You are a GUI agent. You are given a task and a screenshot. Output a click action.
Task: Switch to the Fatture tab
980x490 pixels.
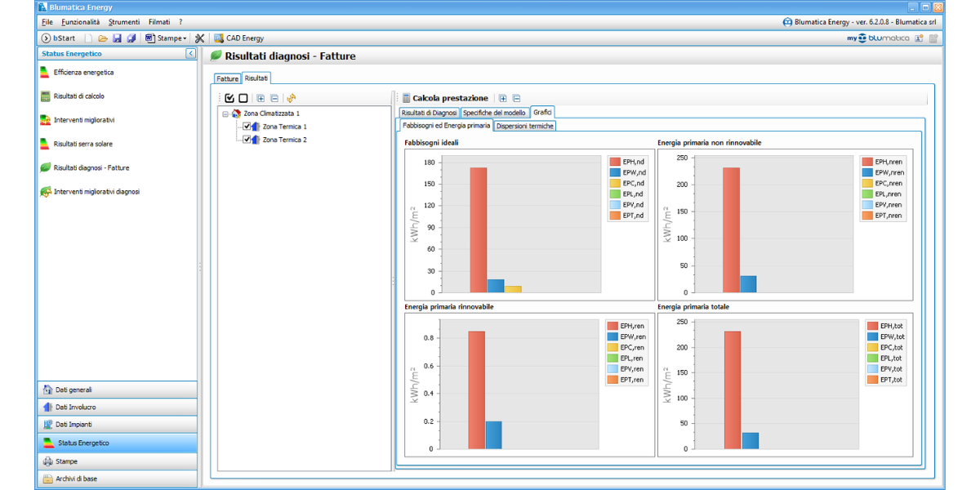(x=228, y=79)
